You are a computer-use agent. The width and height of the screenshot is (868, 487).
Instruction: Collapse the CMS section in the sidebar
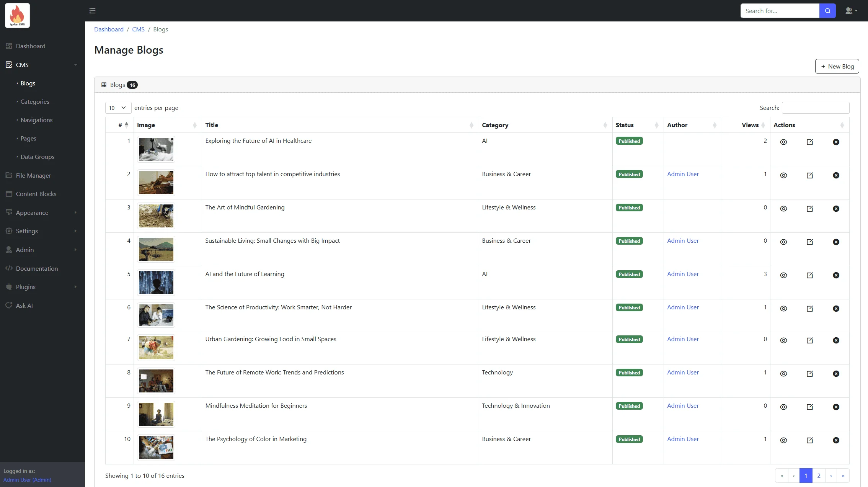pyautogui.click(x=75, y=65)
